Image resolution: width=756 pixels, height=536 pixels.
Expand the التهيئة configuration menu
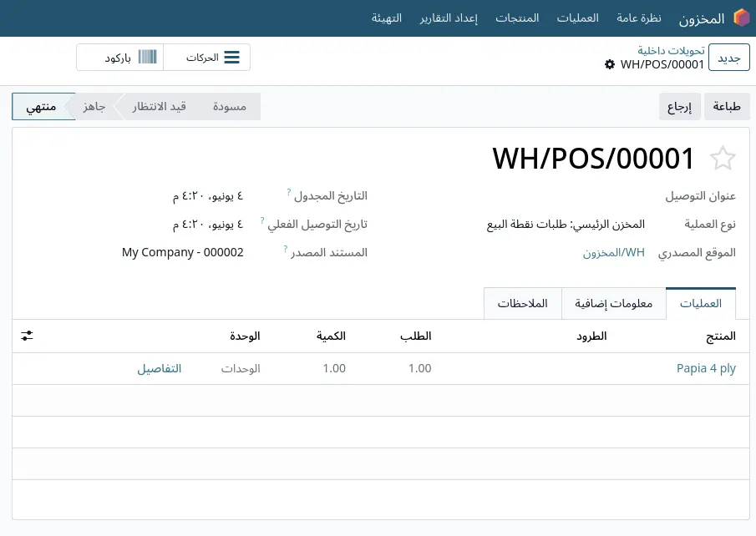coord(386,18)
